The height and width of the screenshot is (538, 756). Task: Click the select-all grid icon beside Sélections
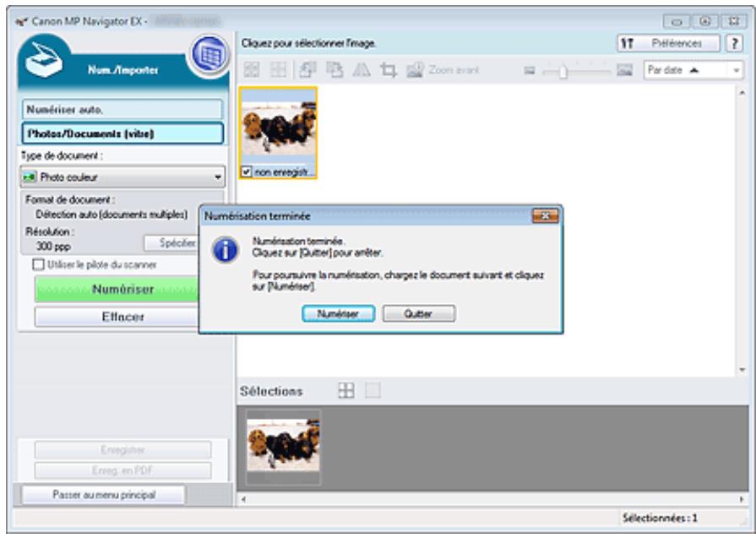346,390
